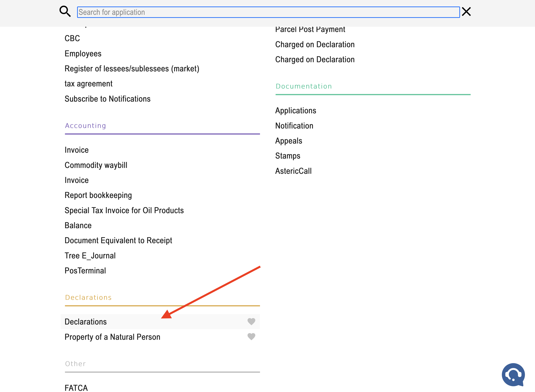The height and width of the screenshot is (392, 535).
Task: Open the Invoice item below Commodity waybill
Action: click(77, 180)
